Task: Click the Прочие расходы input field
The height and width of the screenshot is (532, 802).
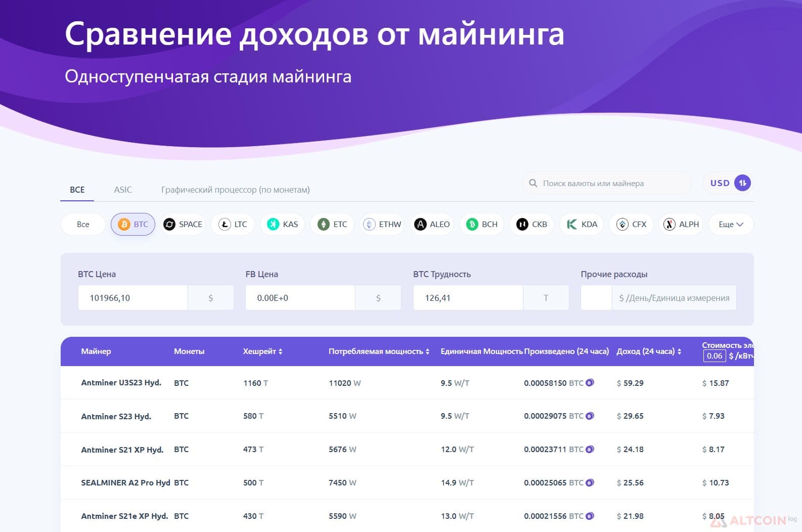Action: pyautogui.click(x=597, y=298)
